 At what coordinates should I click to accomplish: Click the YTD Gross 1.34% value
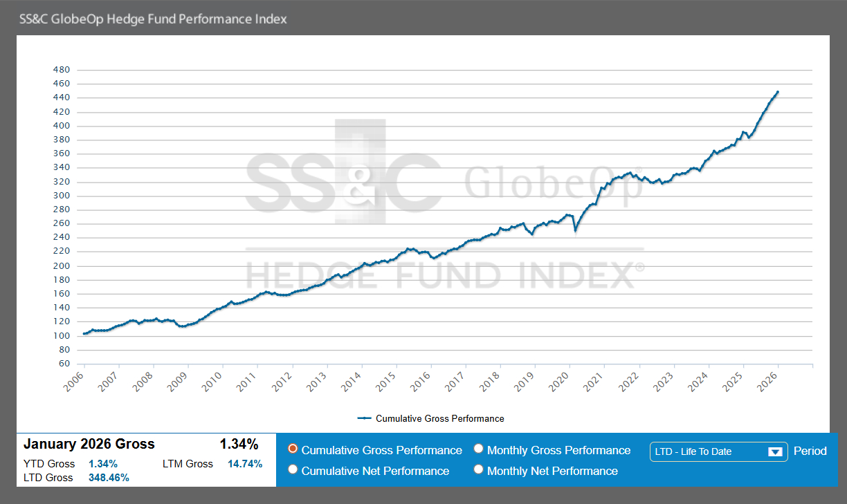103,464
